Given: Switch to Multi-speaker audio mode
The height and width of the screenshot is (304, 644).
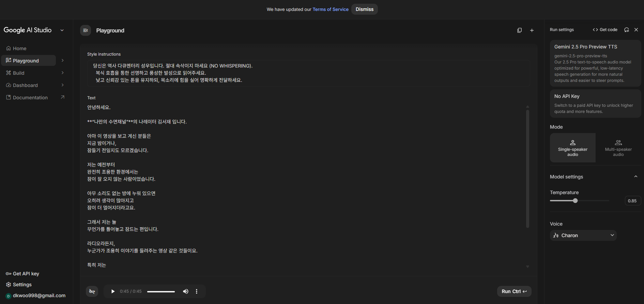Looking at the screenshot, I should 618,148.
